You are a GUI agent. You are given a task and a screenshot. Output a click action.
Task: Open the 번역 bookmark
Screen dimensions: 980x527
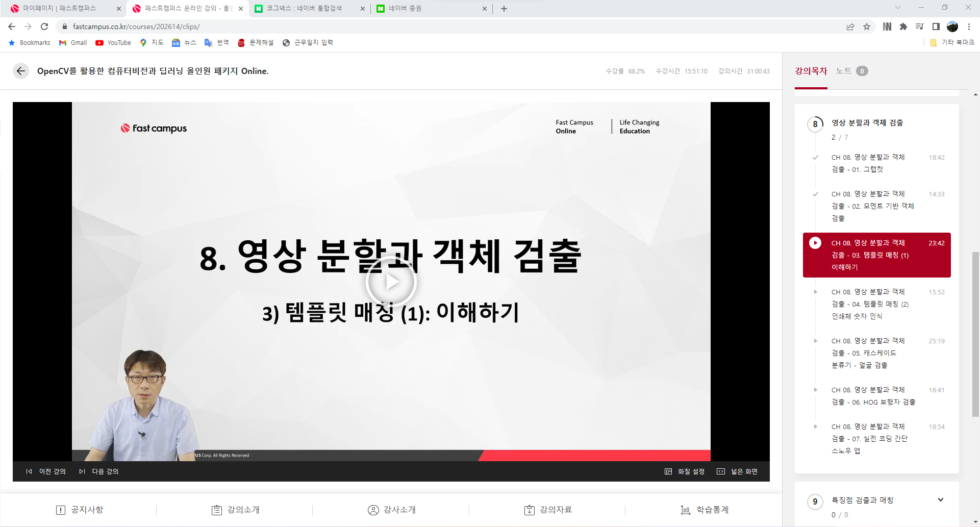(217, 43)
